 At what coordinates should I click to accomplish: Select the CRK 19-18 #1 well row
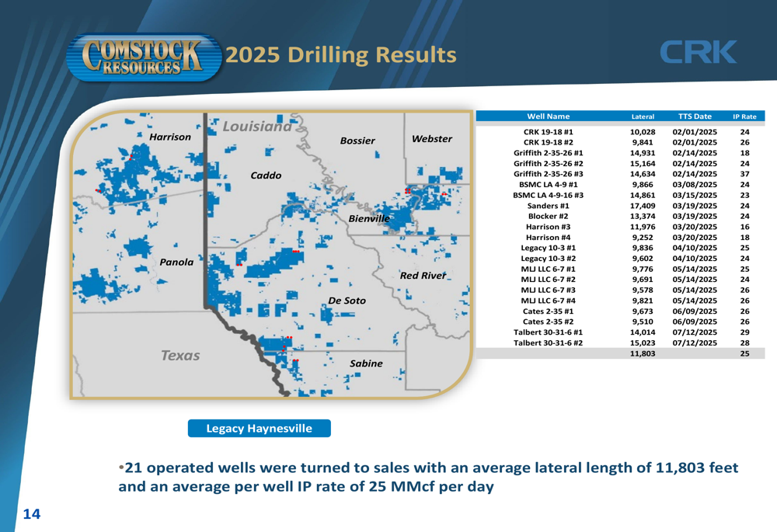coord(620,132)
